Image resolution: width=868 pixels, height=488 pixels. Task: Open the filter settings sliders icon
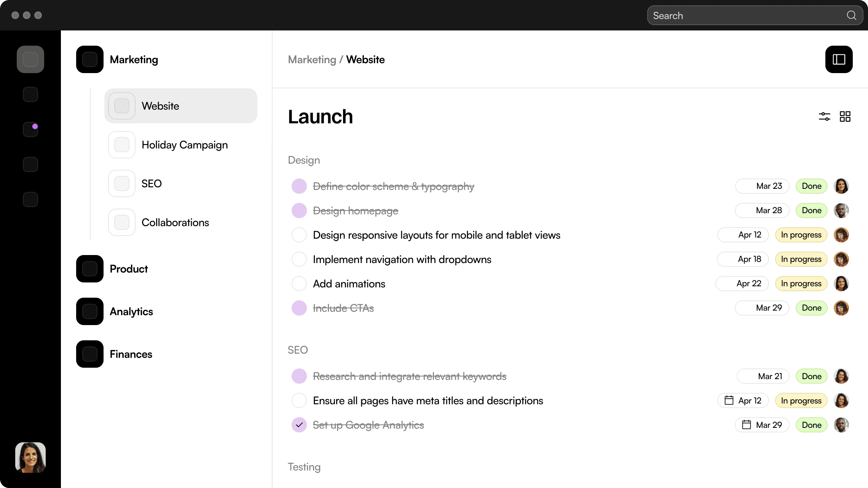(x=824, y=116)
